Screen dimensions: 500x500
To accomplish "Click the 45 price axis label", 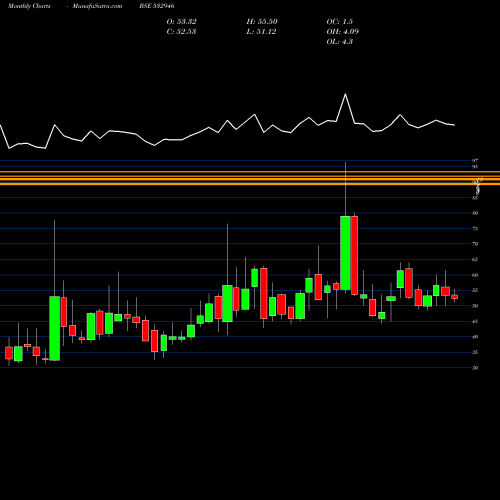I will click(475, 321).
